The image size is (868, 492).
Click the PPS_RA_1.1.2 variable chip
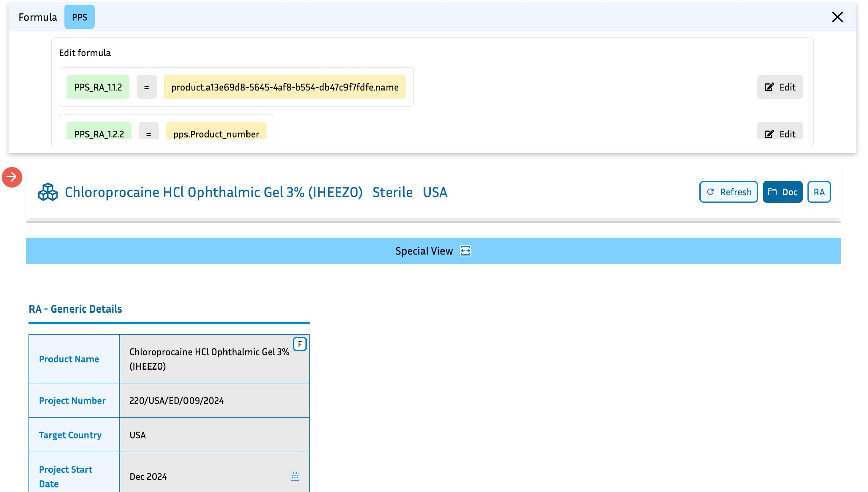point(98,87)
